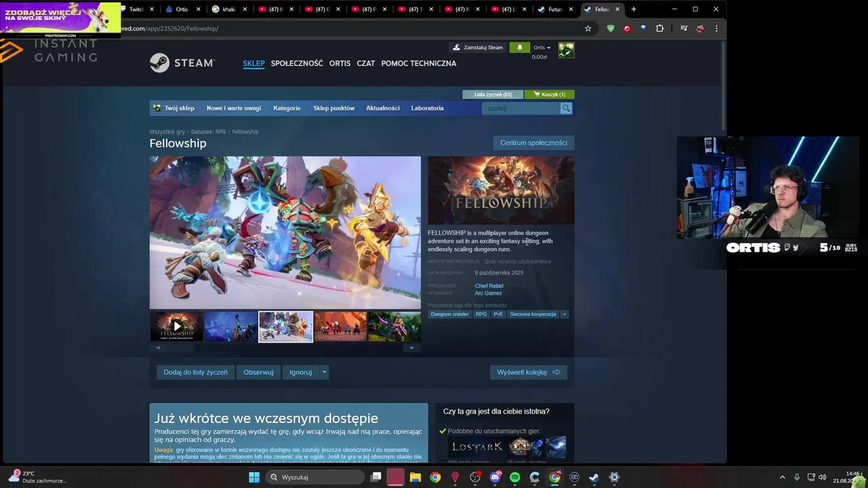Screen dimensions: 868x488
Task: Click the PvE tag
Action: (498, 314)
